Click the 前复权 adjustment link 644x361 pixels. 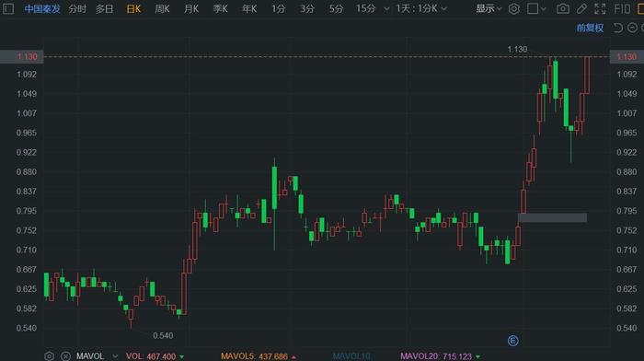pos(590,28)
